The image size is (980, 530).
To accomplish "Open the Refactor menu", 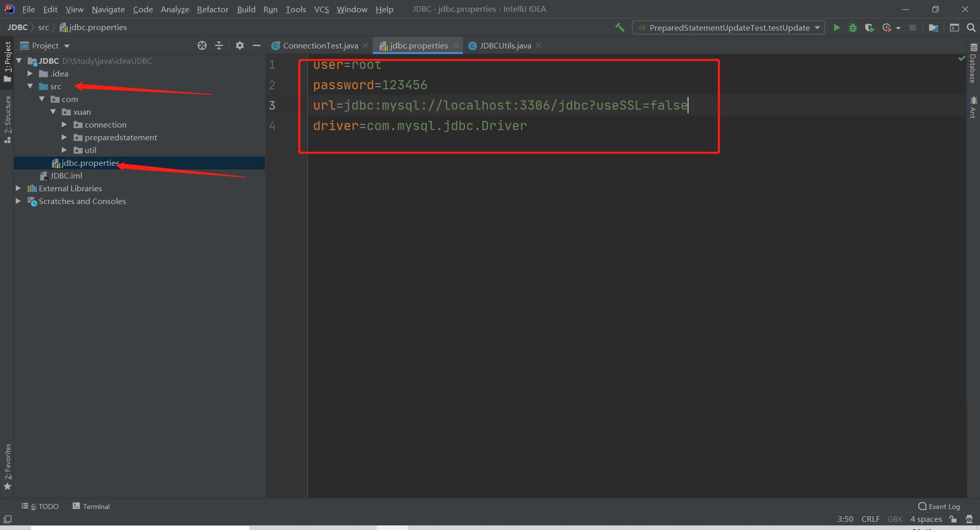I will tap(213, 9).
